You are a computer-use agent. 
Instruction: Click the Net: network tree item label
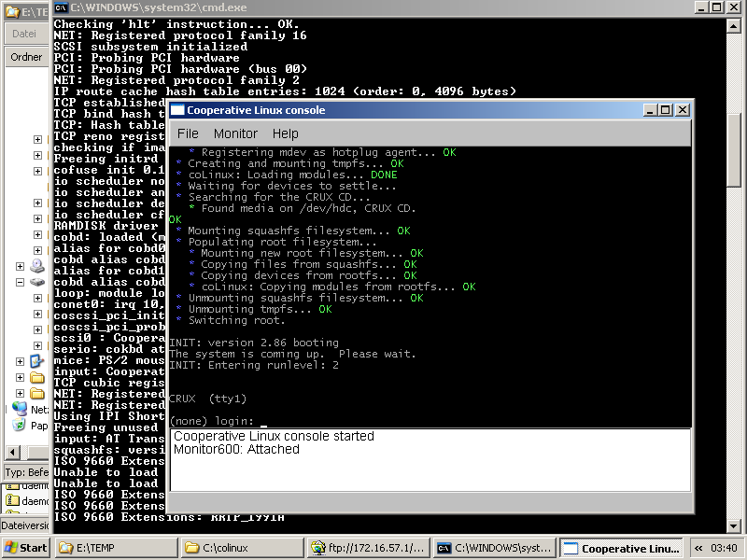pos(39,410)
